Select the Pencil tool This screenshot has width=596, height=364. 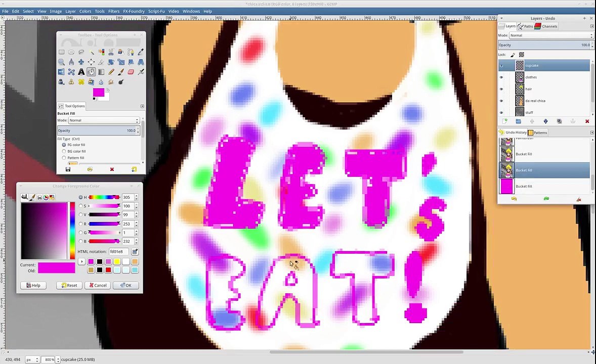pyautogui.click(x=111, y=72)
